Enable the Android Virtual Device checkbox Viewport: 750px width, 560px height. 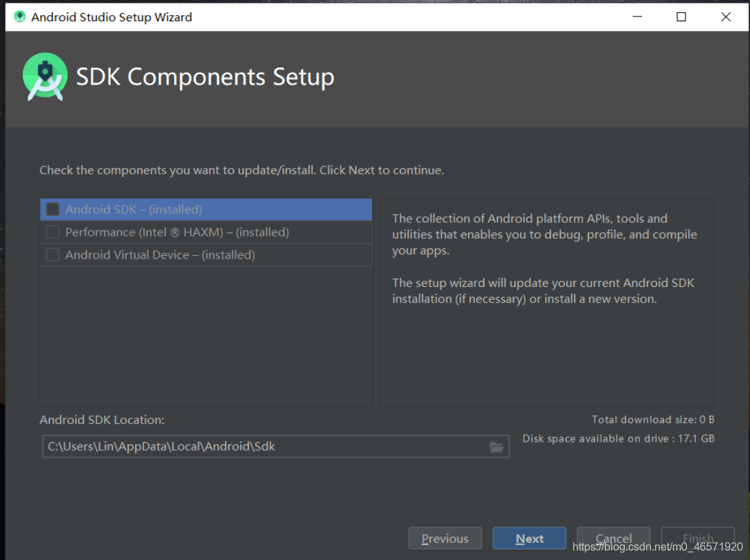tap(52, 255)
